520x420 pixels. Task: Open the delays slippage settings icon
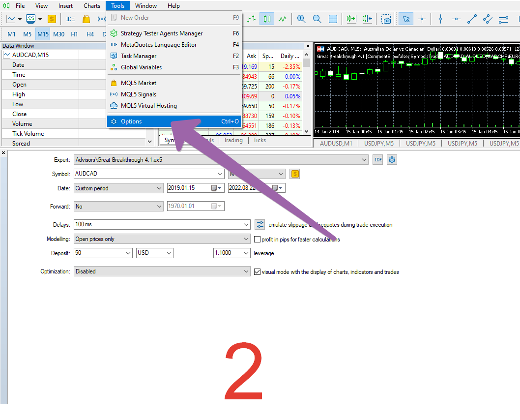tap(260, 225)
